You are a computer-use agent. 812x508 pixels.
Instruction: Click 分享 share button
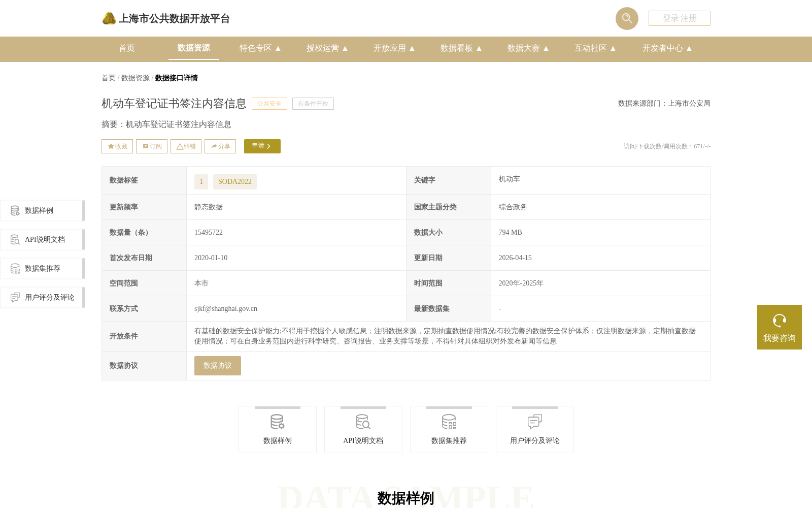pos(220,146)
